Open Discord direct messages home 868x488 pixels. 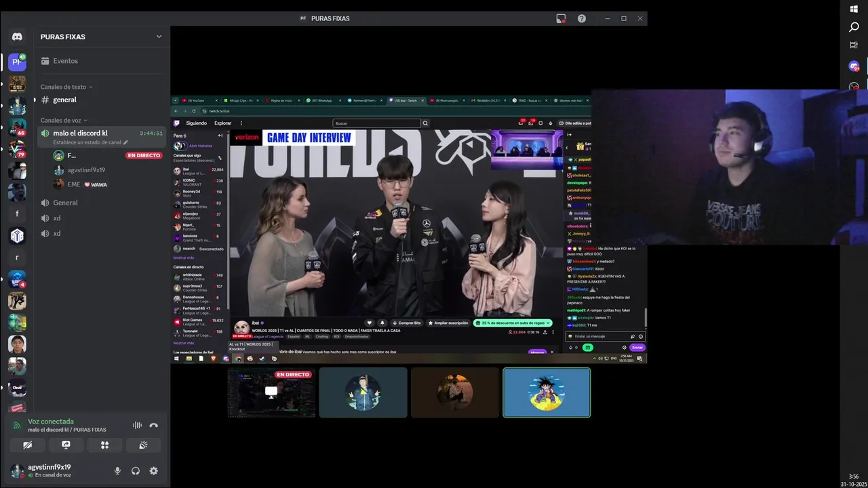(x=17, y=37)
